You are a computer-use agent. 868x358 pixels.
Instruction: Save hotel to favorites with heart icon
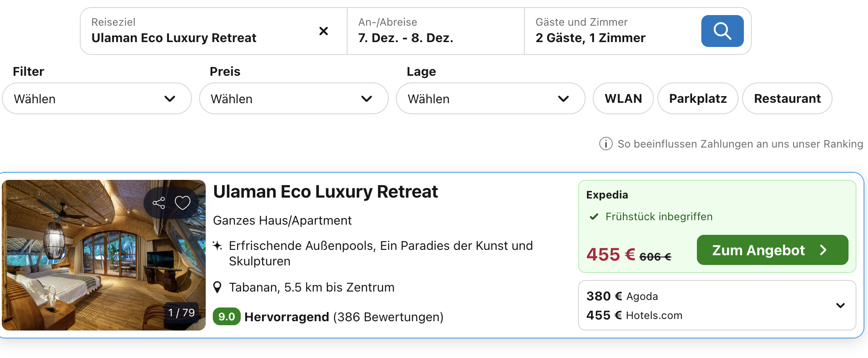click(182, 203)
